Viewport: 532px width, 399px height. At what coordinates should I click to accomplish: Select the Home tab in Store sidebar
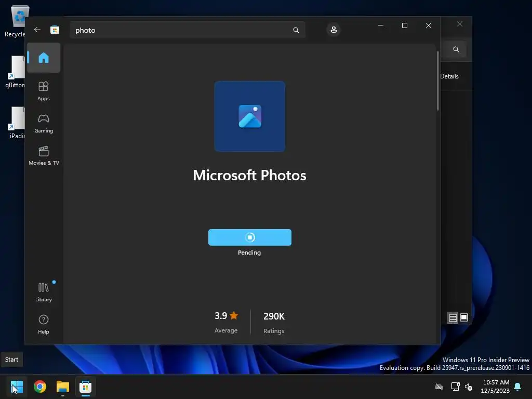pyautogui.click(x=44, y=58)
